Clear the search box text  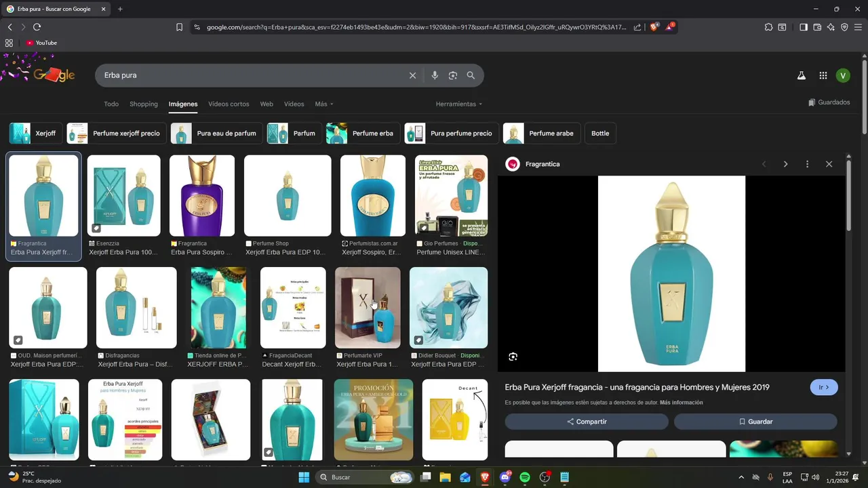412,75
